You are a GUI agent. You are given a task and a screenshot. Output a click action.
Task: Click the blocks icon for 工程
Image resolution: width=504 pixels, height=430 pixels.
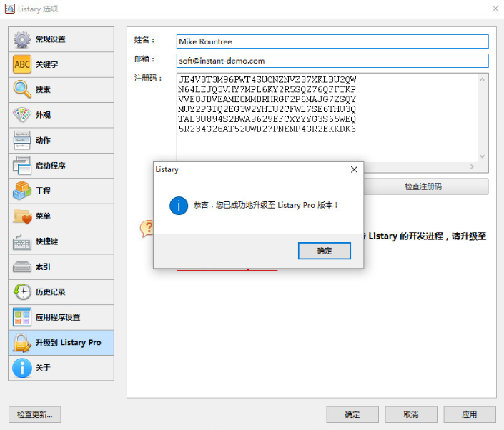(22, 191)
